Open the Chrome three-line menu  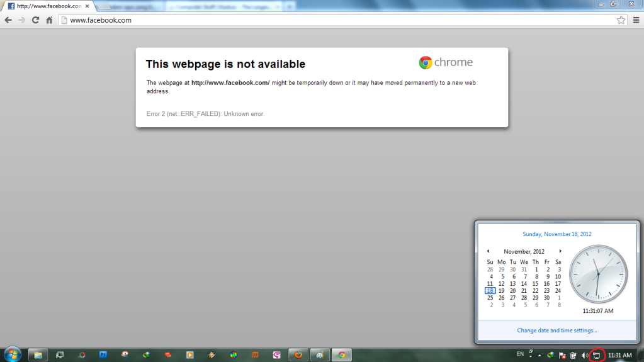point(636,20)
